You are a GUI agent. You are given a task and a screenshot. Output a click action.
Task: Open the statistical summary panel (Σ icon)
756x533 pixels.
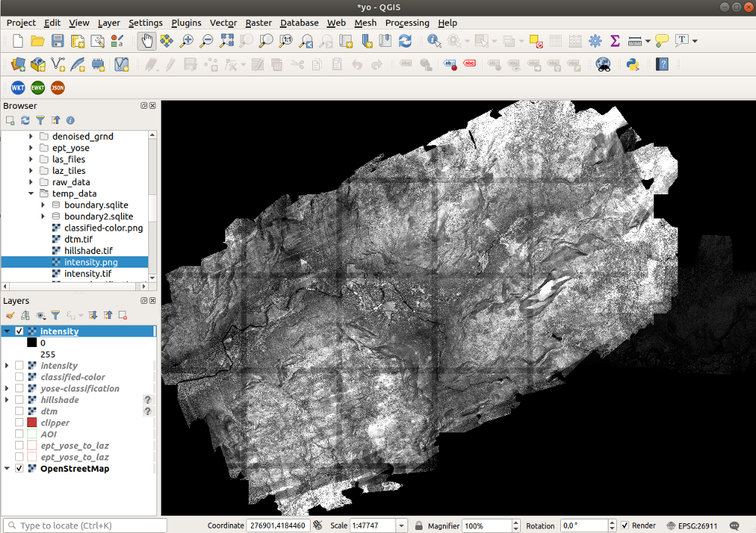point(615,42)
